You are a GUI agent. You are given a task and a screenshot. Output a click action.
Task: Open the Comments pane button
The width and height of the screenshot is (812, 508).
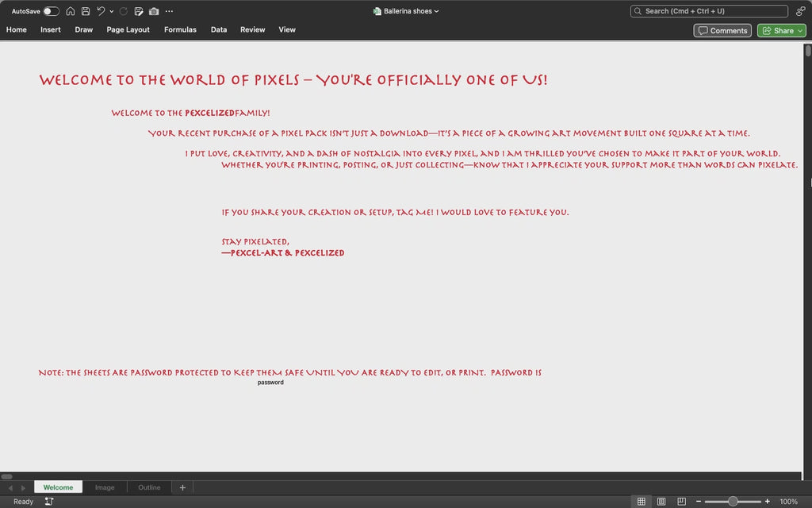click(722, 30)
